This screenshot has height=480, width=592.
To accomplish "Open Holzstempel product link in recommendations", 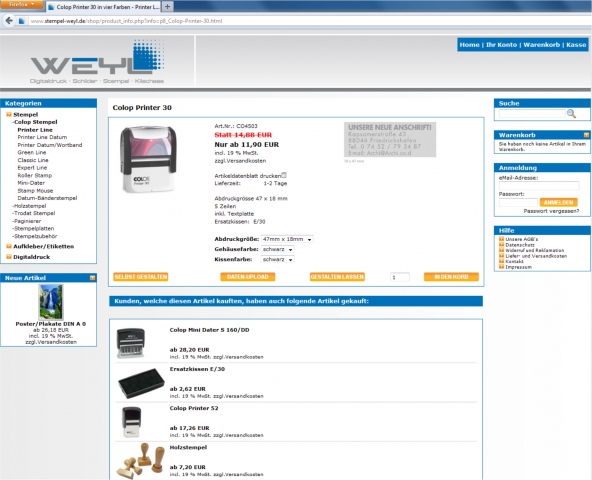I will (x=188, y=448).
